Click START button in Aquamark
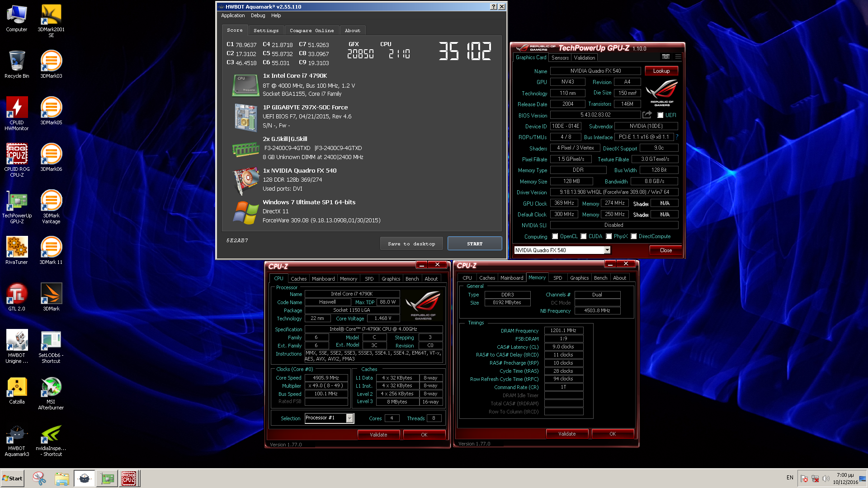868x488 pixels. coord(475,244)
